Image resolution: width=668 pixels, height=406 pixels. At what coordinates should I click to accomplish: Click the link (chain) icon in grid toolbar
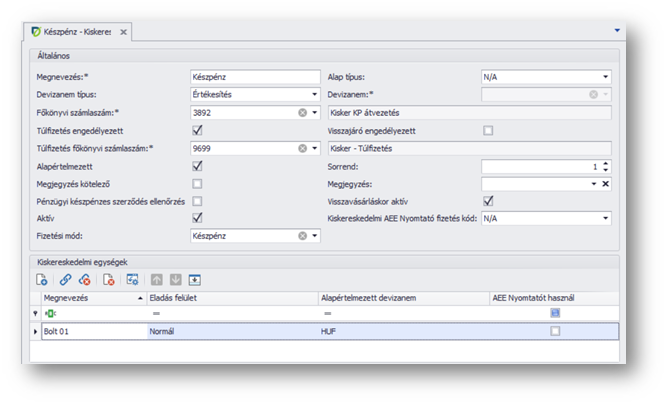[65, 279]
